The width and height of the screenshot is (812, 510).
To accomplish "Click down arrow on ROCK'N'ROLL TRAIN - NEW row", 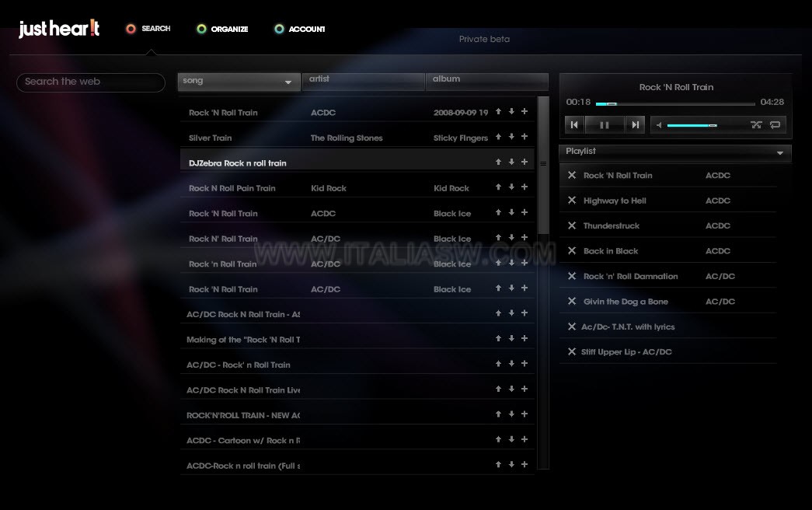I will click(511, 414).
